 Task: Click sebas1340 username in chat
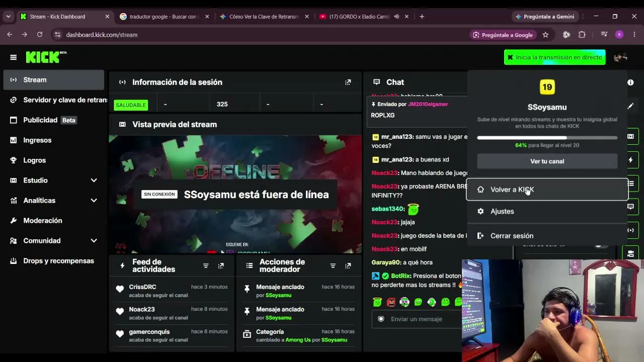click(387, 209)
